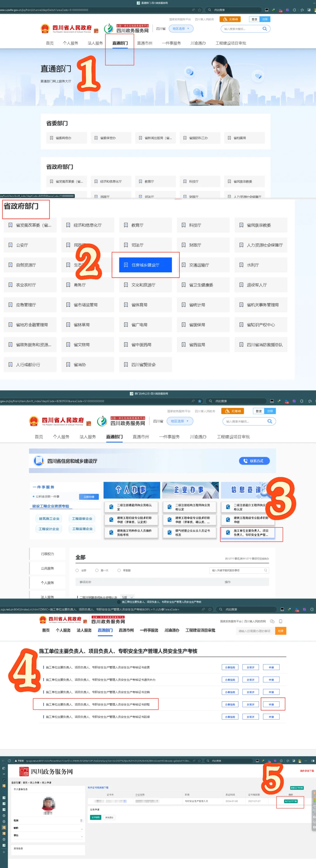Open the 四川省贸促会 department tile
This screenshot has height=868, width=316.
coord(145,365)
